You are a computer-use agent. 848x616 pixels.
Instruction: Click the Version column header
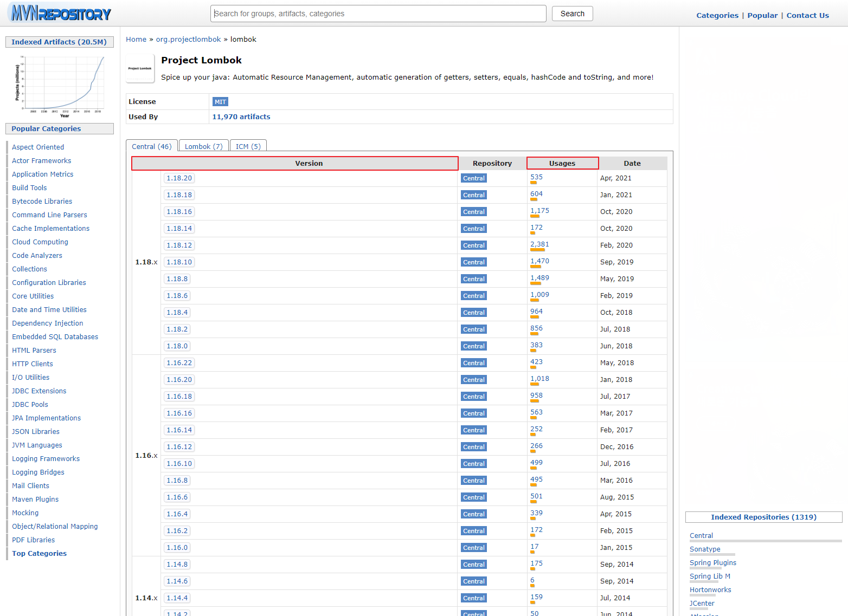295,163
